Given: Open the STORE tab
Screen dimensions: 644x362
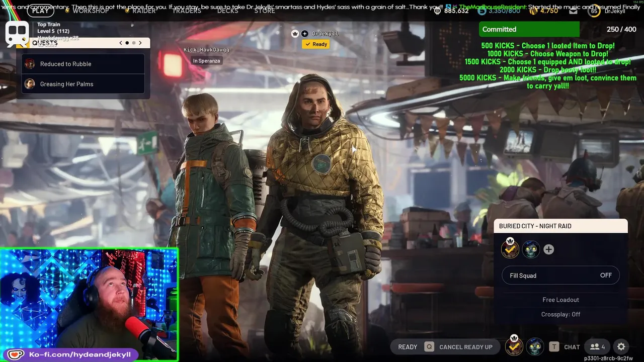Looking at the screenshot, I should point(265,11).
